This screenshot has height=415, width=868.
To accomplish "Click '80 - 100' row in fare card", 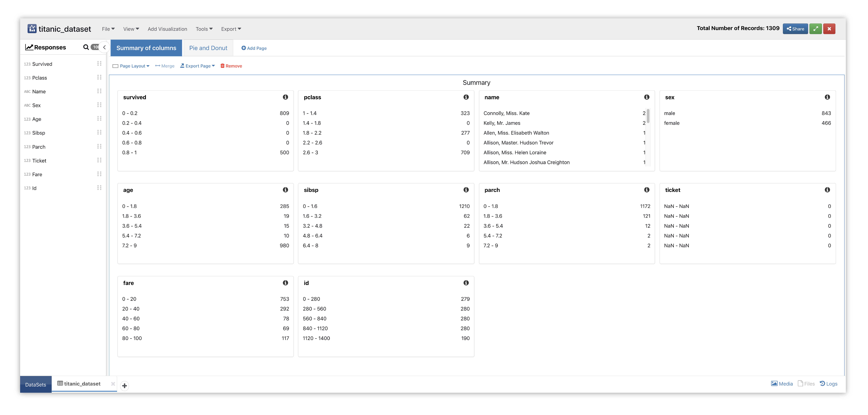I will pyautogui.click(x=206, y=338).
